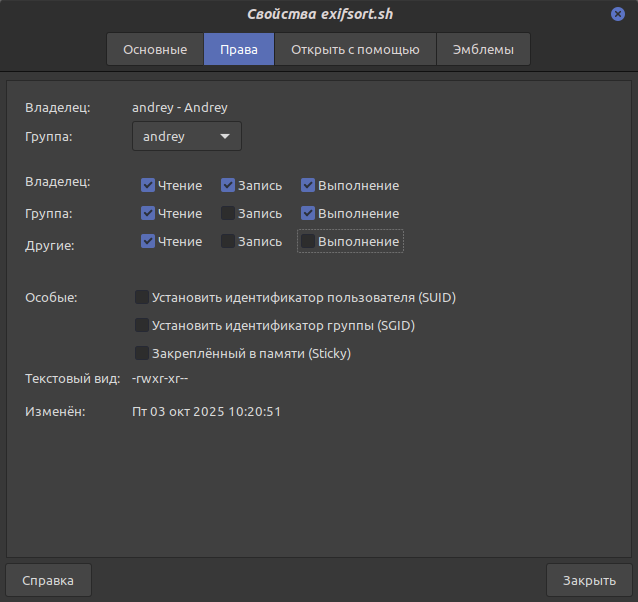Viewport: 638px width, 602px height.
Task: Go to the Эмблемы tab
Action: 483,49
